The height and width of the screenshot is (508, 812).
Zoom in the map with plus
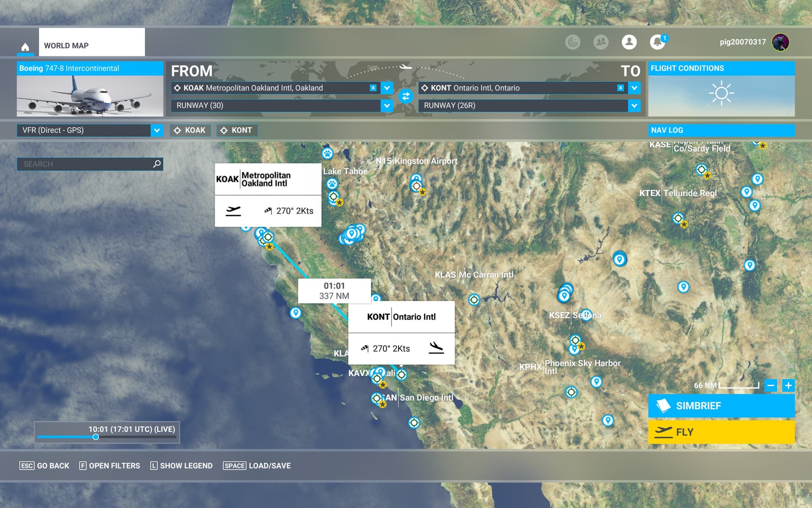click(x=788, y=386)
